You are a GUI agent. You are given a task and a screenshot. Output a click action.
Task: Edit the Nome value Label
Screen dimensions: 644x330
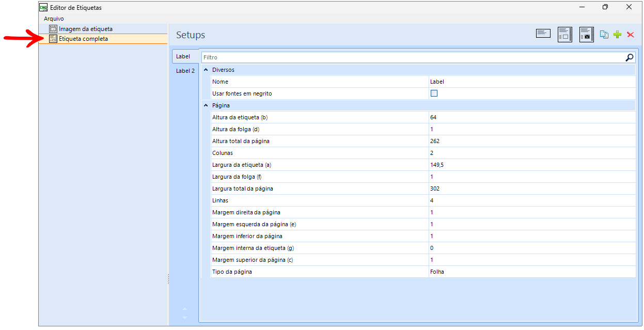click(532, 82)
